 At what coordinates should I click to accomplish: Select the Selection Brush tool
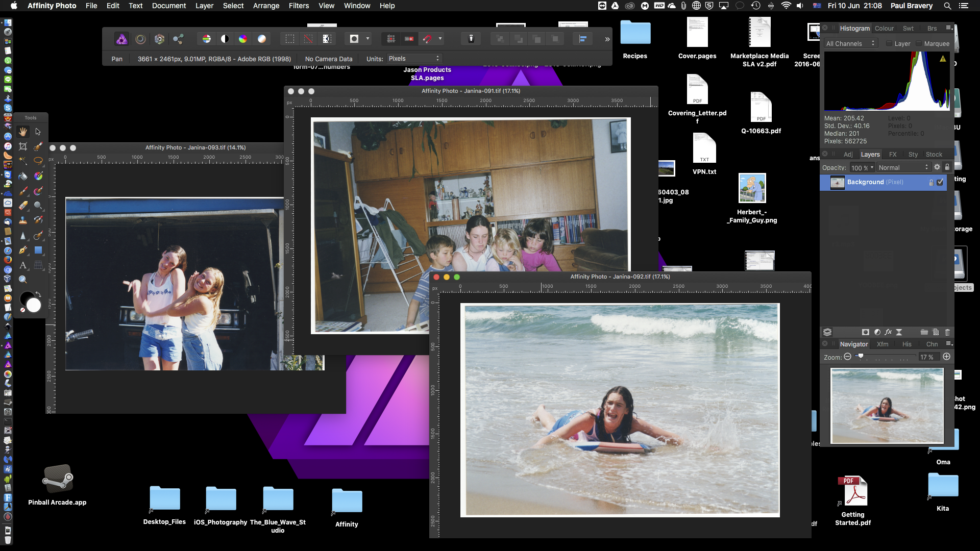pos(38,146)
